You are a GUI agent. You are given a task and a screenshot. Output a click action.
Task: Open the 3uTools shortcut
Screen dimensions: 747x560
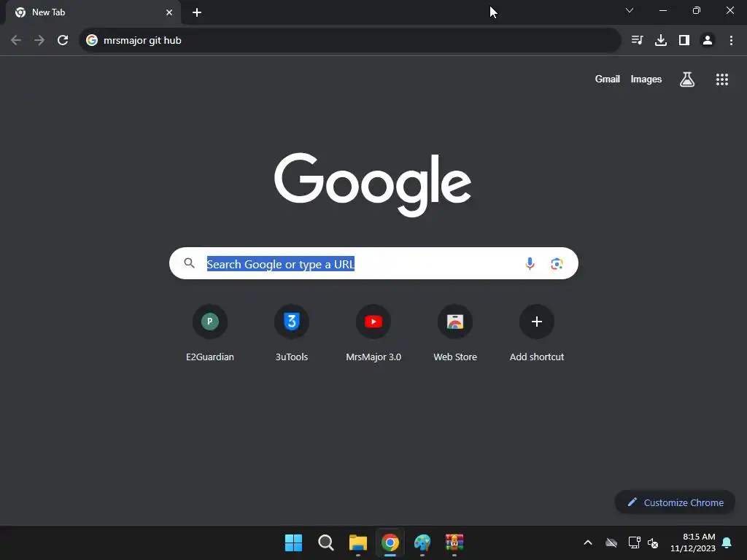(x=292, y=334)
